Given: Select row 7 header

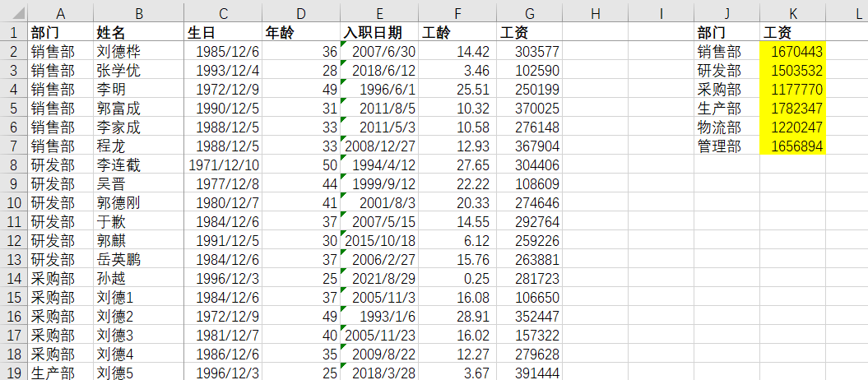Looking at the screenshot, I should click(14, 146).
